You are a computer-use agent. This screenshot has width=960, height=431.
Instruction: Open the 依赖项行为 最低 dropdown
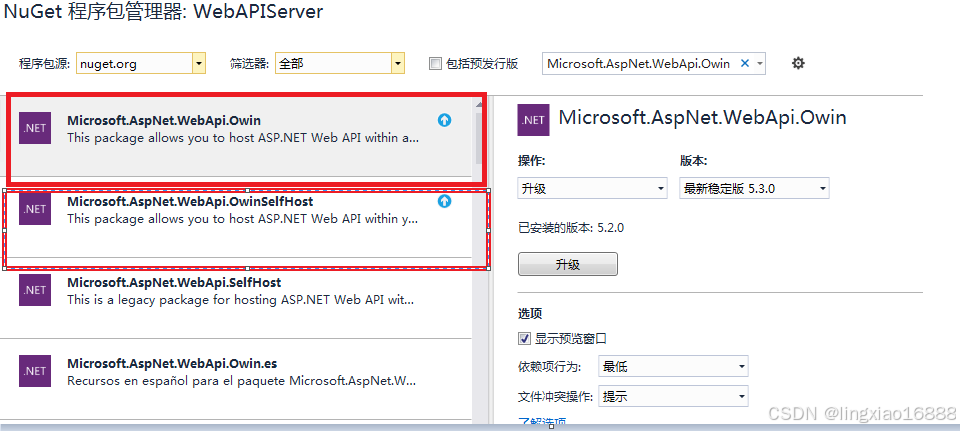pyautogui.click(x=673, y=367)
